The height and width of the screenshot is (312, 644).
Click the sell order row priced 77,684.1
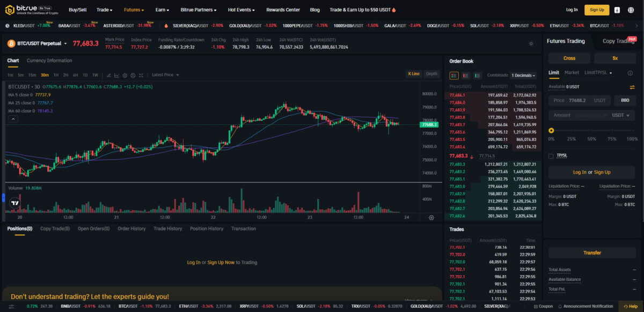pos(493,95)
